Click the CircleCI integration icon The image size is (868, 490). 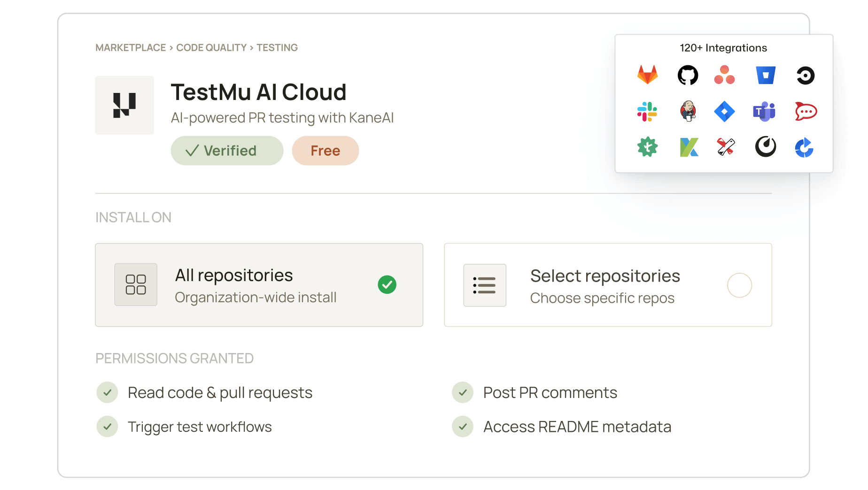coord(806,76)
